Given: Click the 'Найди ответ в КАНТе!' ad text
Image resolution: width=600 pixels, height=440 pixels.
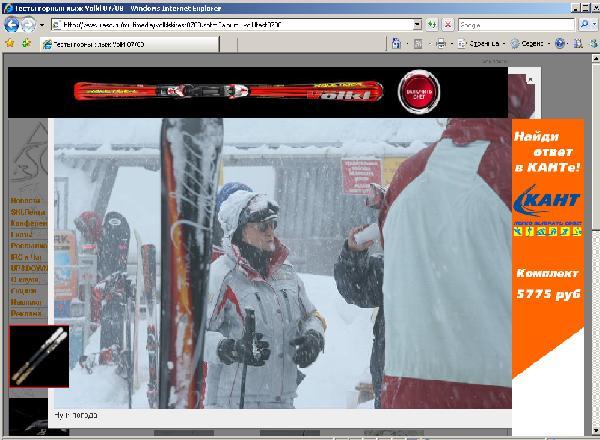Looking at the screenshot, I should pyautogui.click(x=547, y=152).
